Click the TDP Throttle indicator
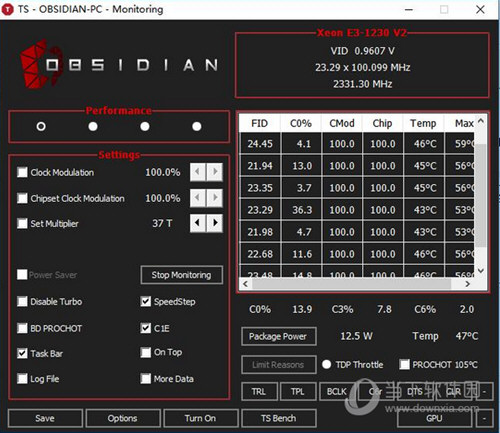This screenshot has height=433, width=500. [x=327, y=364]
